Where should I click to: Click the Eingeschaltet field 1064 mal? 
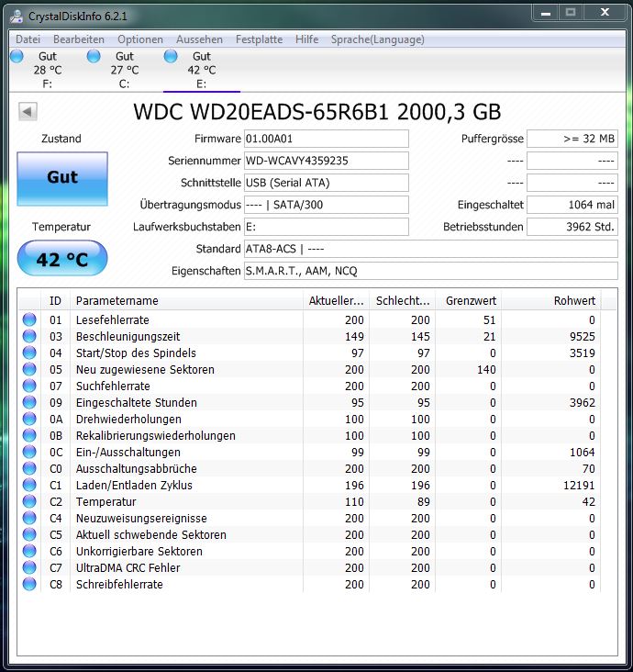[x=572, y=205]
